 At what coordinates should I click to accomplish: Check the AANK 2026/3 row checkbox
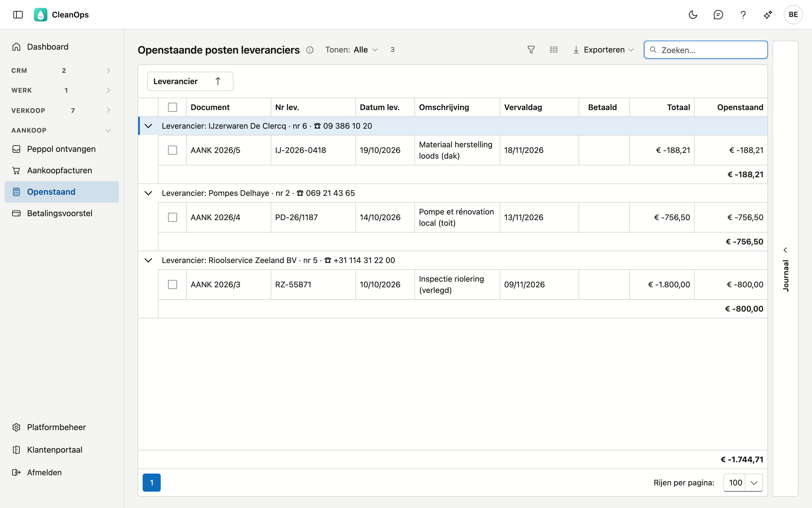point(173,284)
